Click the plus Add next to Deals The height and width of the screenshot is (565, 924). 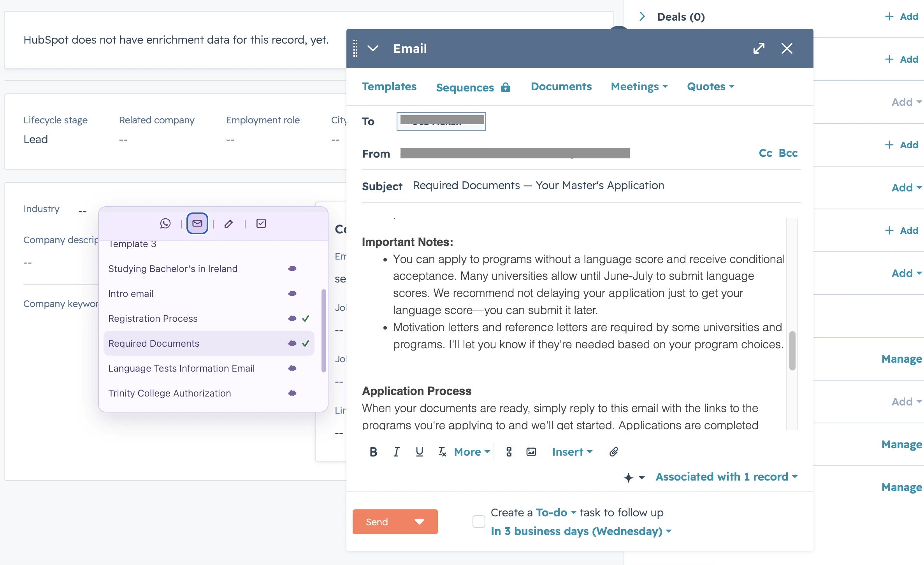pyautogui.click(x=902, y=16)
